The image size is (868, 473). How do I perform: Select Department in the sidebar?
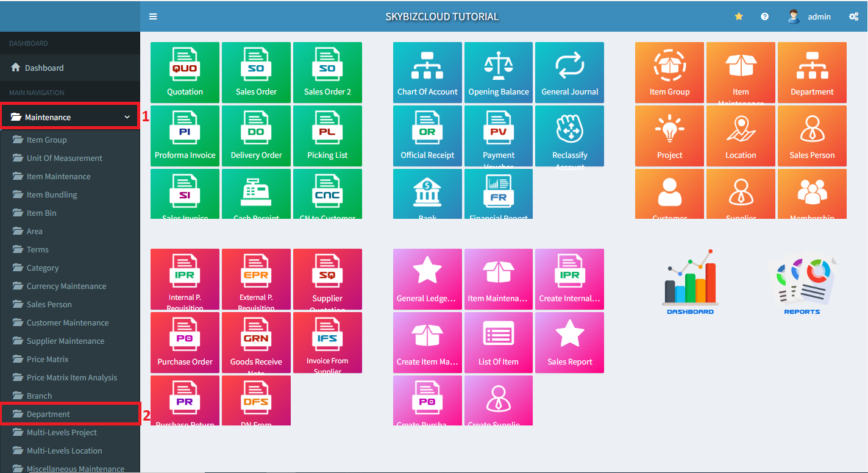pyautogui.click(x=48, y=414)
